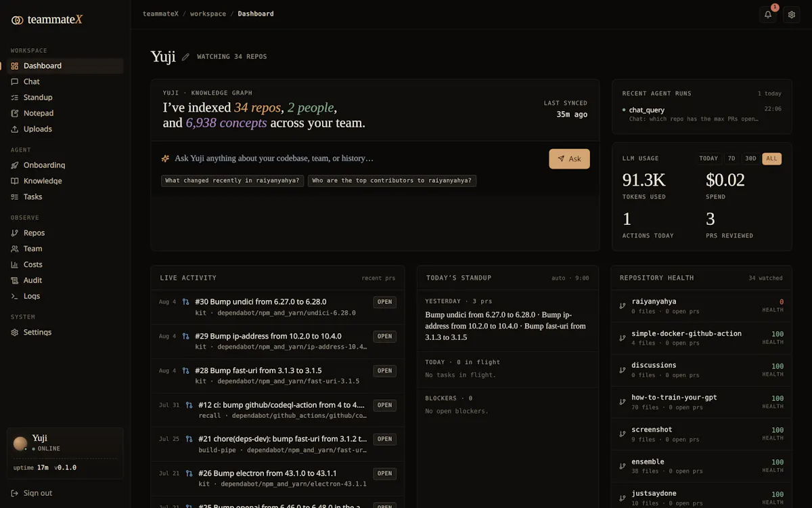Open Repos under Observe
Viewport: 812px width, 508px height.
(x=65, y=233)
